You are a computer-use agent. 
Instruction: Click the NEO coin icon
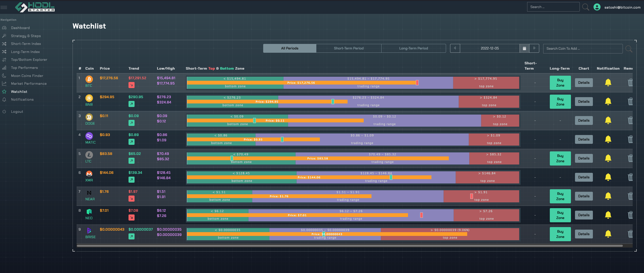pyautogui.click(x=89, y=212)
